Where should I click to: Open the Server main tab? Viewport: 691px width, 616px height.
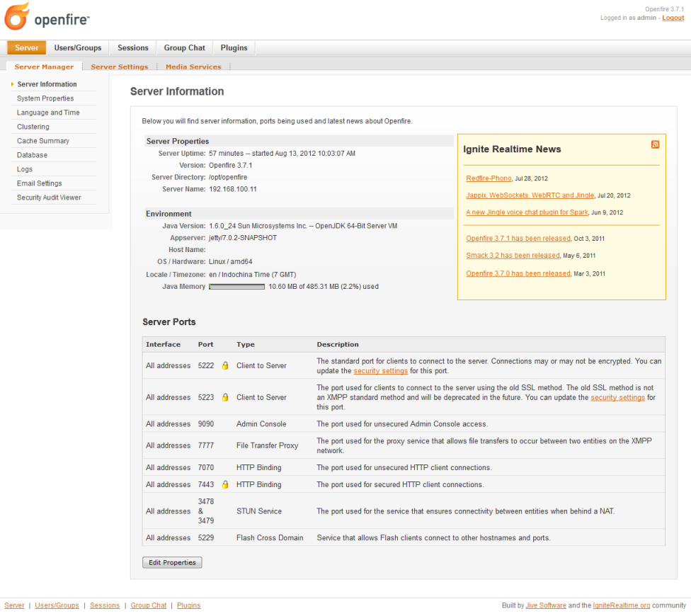click(x=26, y=47)
